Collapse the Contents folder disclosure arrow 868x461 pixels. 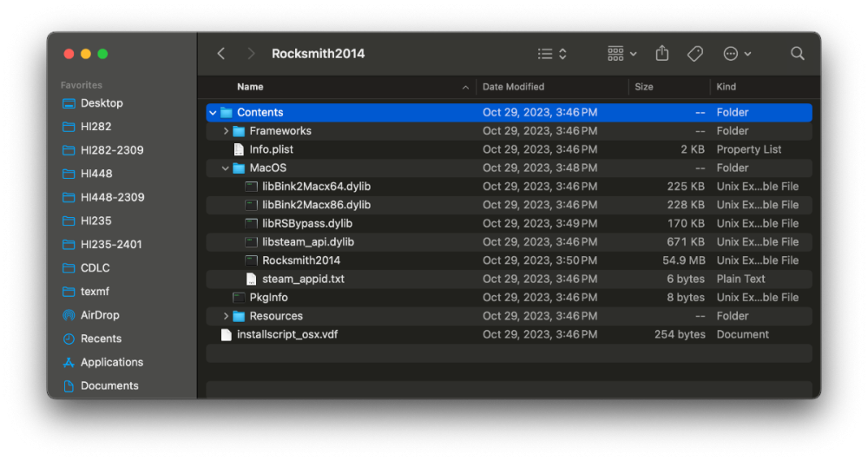coord(213,113)
